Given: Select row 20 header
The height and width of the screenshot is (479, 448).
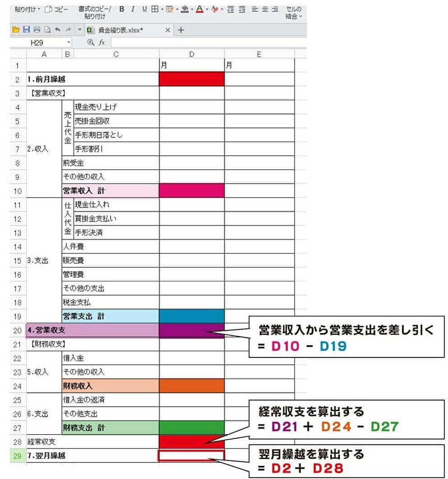Looking at the screenshot, I should click(x=18, y=330).
